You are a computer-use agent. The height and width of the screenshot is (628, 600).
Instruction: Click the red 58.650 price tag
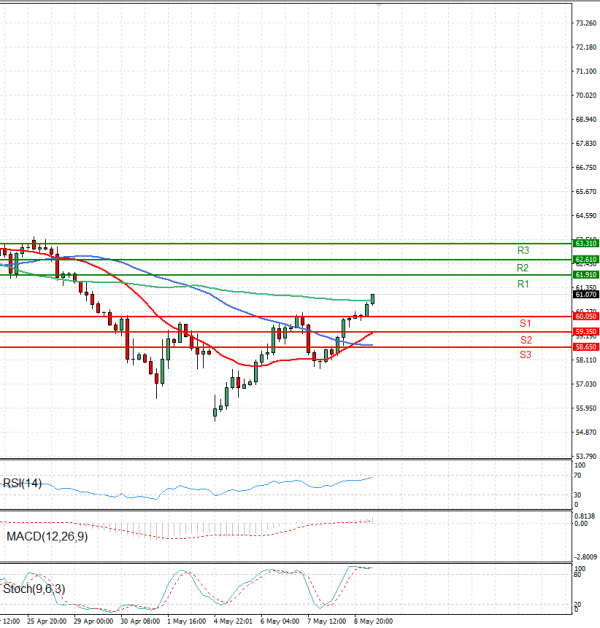coord(585,347)
